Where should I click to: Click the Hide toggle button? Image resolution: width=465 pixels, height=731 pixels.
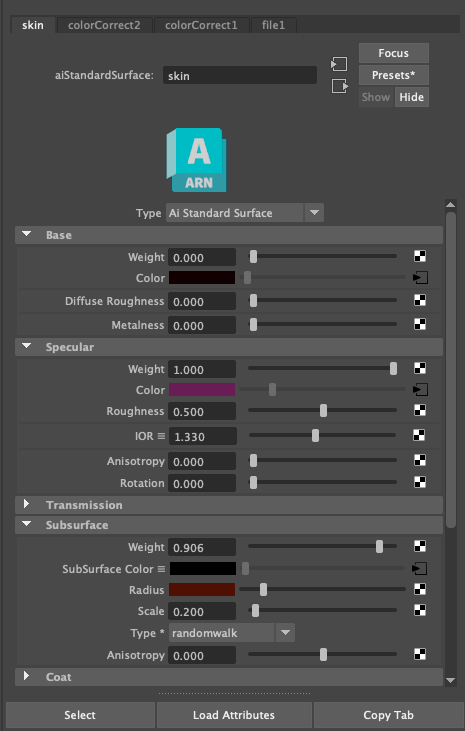(x=411, y=97)
